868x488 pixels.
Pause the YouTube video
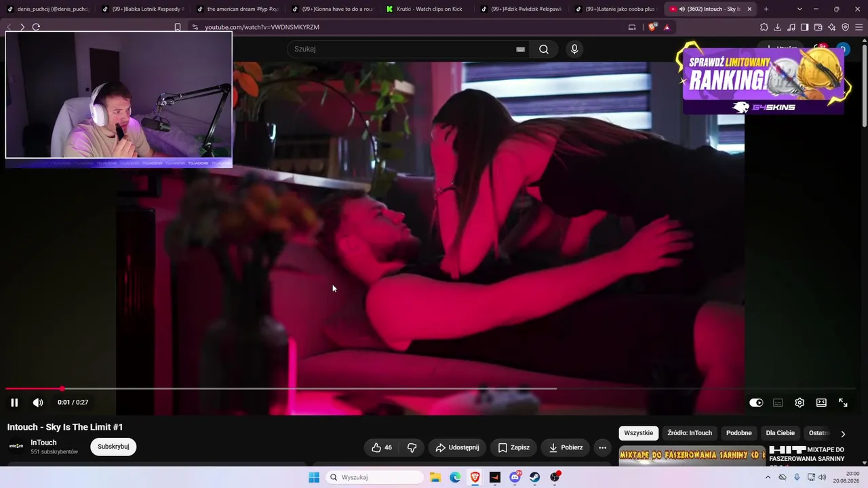(x=14, y=403)
